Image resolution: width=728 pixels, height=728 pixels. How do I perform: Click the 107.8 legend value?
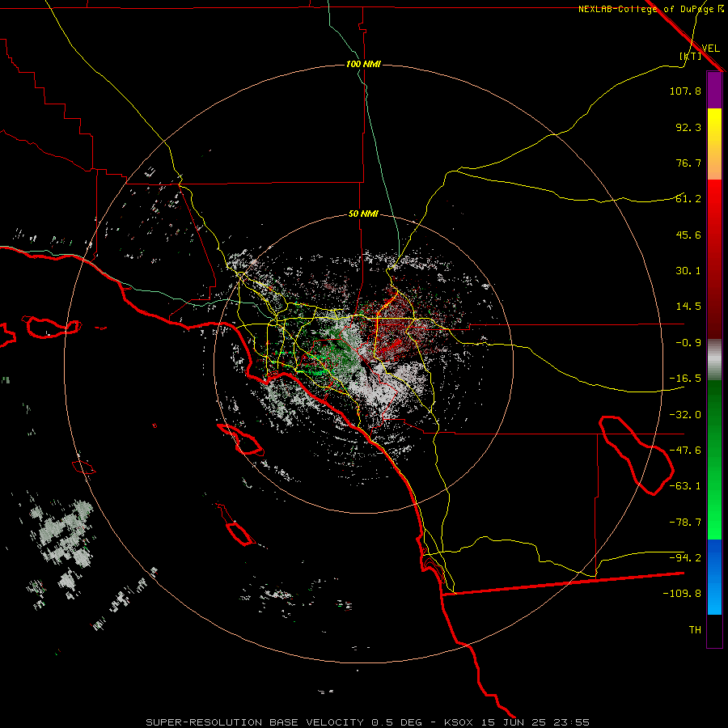tap(685, 91)
